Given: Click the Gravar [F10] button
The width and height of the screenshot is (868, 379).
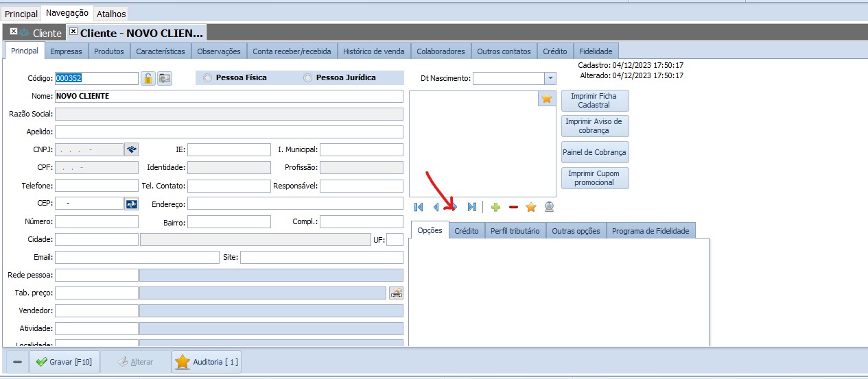Looking at the screenshot, I should (65, 362).
